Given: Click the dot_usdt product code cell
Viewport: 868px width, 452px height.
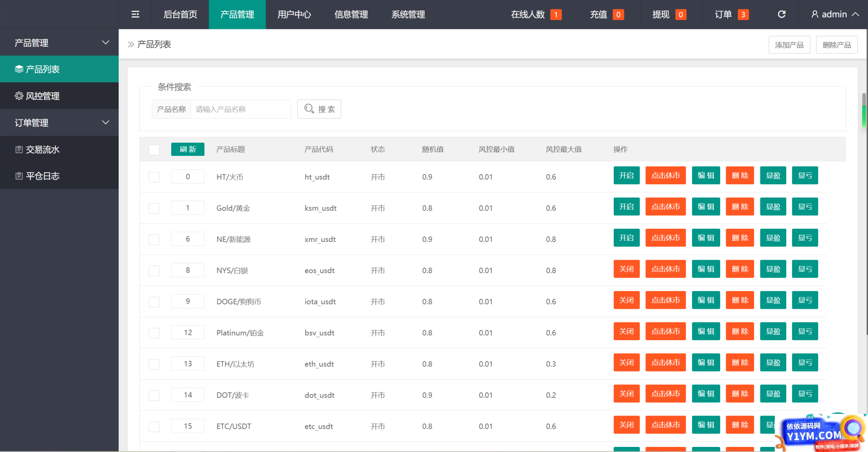Looking at the screenshot, I should tap(320, 395).
